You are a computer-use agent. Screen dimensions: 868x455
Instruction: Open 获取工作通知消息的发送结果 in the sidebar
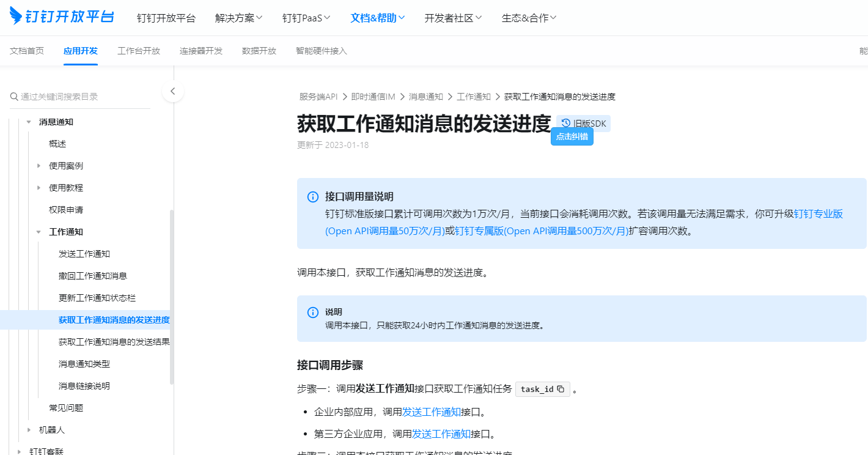114,342
